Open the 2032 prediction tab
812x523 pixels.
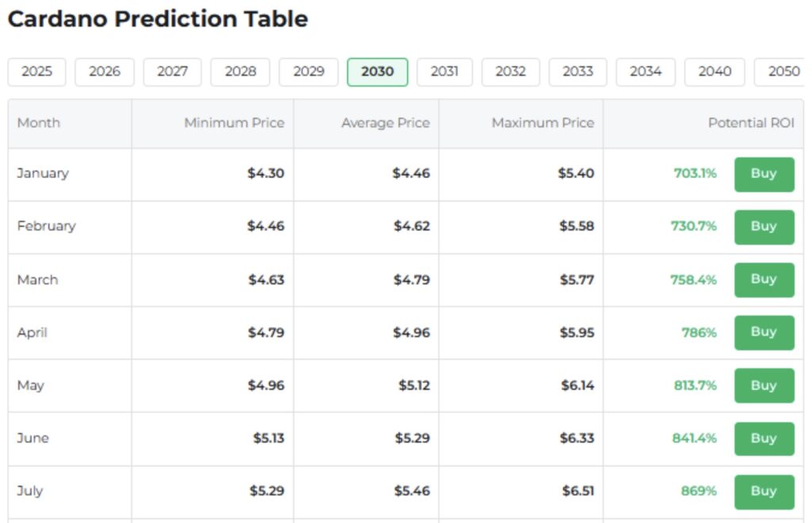click(511, 71)
